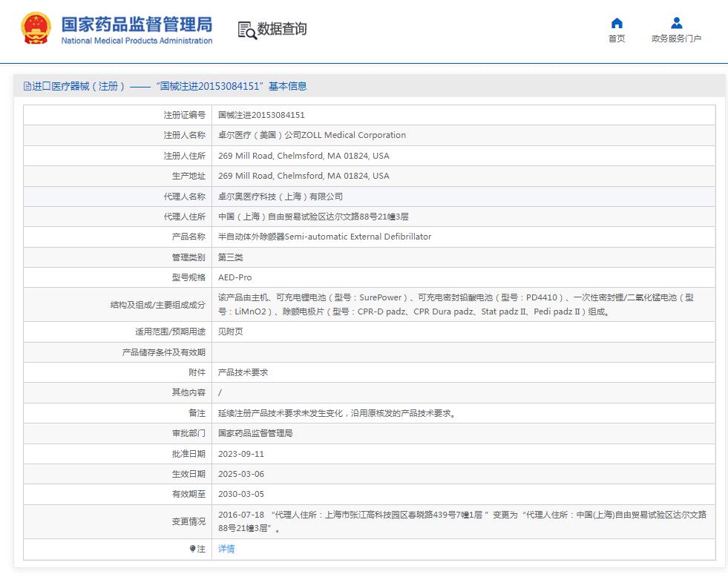This screenshot has width=728, height=577.
Task: Click National Medical Products Administration subtitle
Action: pyautogui.click(x=137, y=41)
